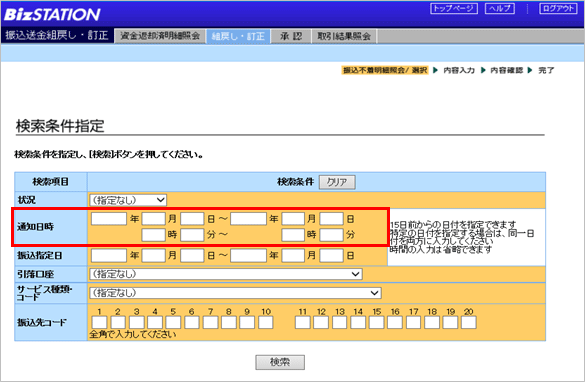Open the 状況 status dropdown
585x382 pixels.
(128, 200)
